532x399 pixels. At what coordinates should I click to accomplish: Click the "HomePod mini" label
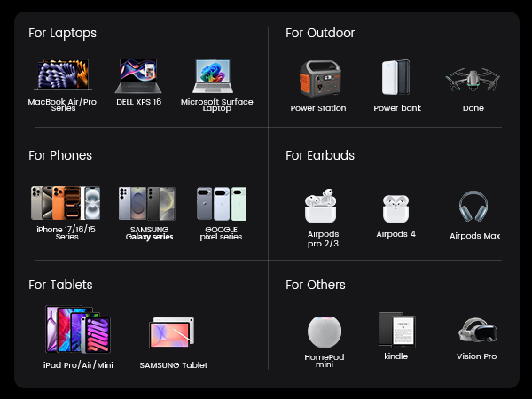[x=325, y=361]
